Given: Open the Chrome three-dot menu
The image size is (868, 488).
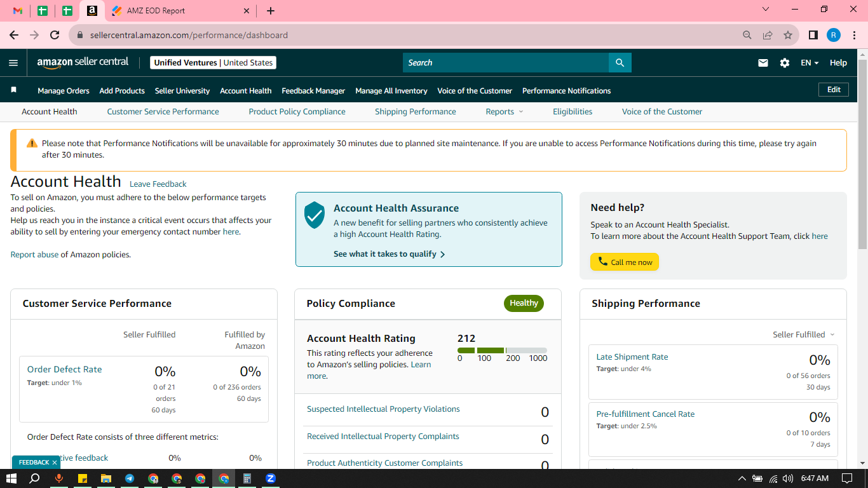Looking at the screenshot, I should point(854,35).
